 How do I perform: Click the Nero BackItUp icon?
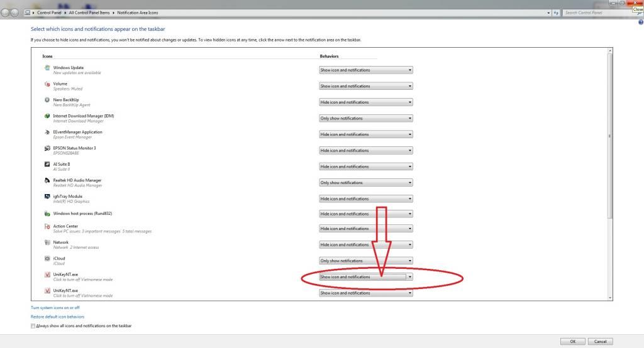(x=47, y=100)
